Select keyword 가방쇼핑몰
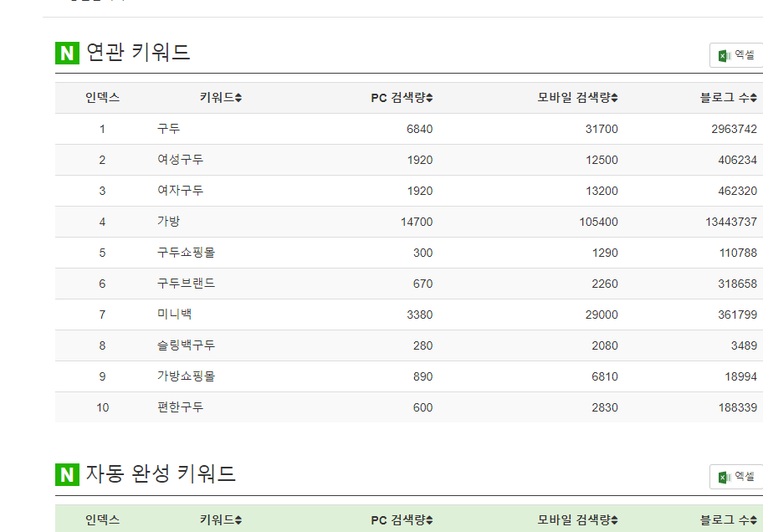 pos(186,376)
